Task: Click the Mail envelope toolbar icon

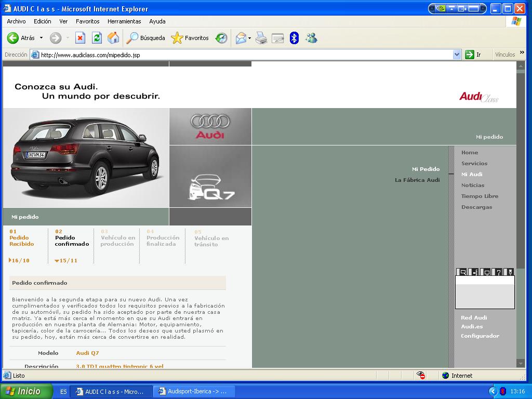Action: [x=241, y=38]
